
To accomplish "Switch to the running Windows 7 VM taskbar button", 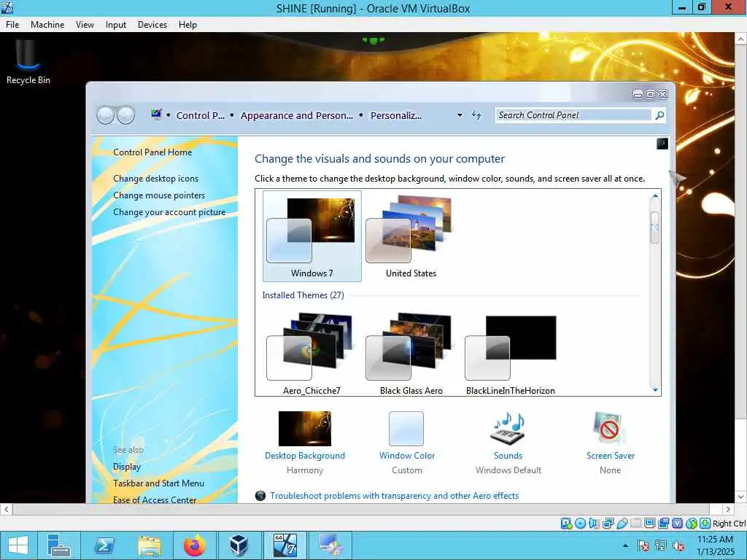I will coord(285,545).
